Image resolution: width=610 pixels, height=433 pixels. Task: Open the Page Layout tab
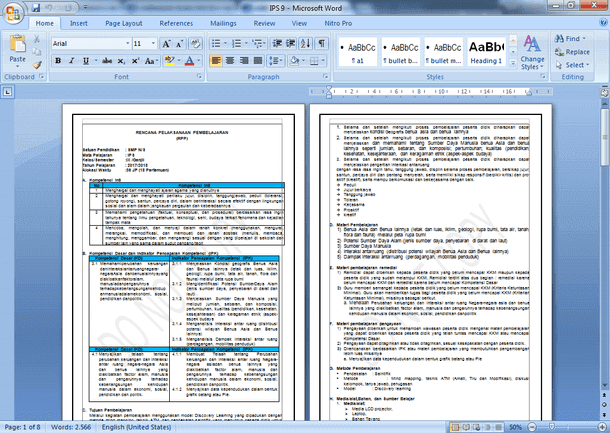pyautogui.click(x=124, y=23)
